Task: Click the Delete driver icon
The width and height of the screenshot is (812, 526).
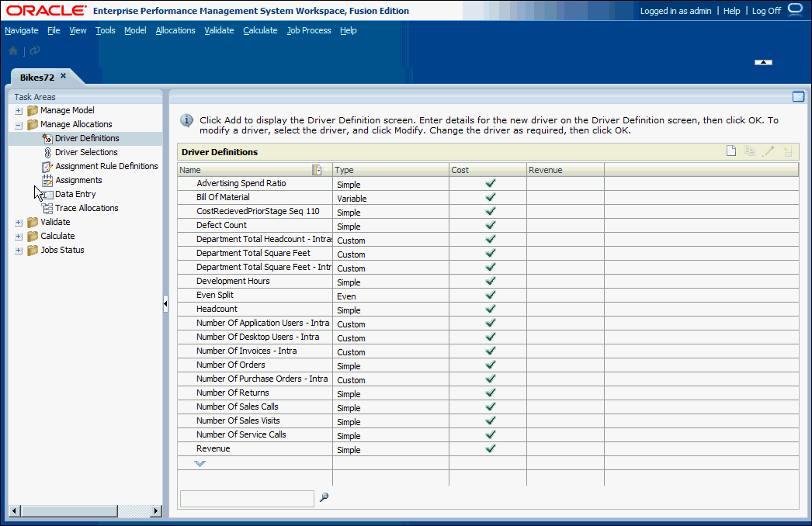Action: pos(788,151)
